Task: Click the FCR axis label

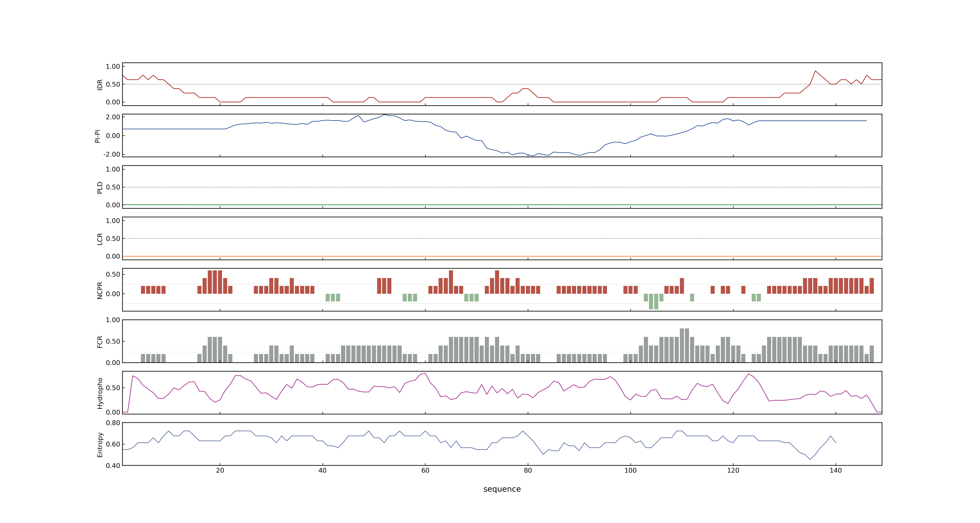Action: click(x=100, y=342)
